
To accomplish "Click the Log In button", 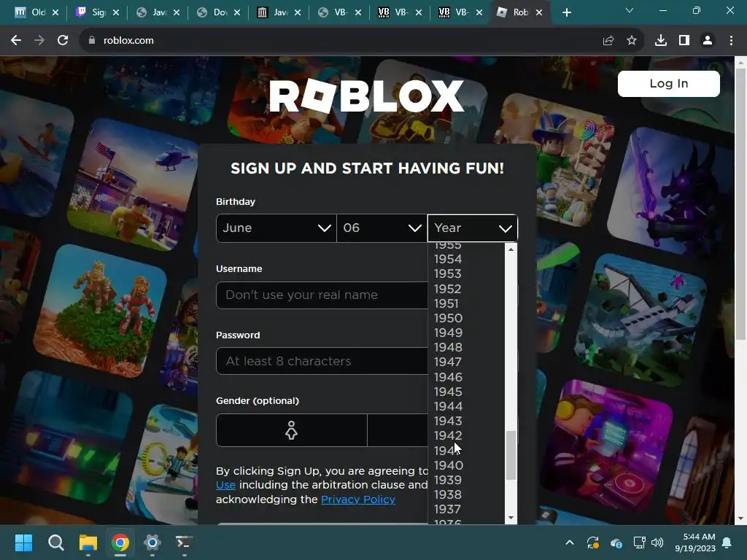I will point(668,84).
